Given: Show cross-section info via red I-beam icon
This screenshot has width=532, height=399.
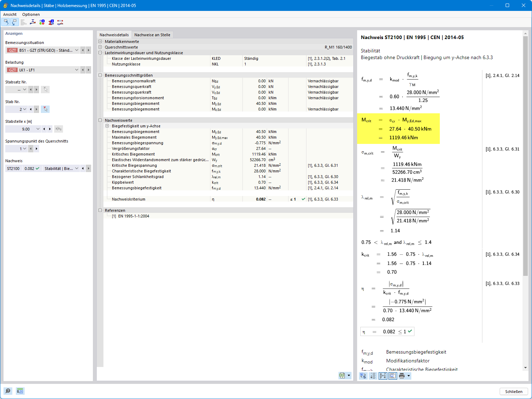Looking at the screenshot, I should click(51, 22).
